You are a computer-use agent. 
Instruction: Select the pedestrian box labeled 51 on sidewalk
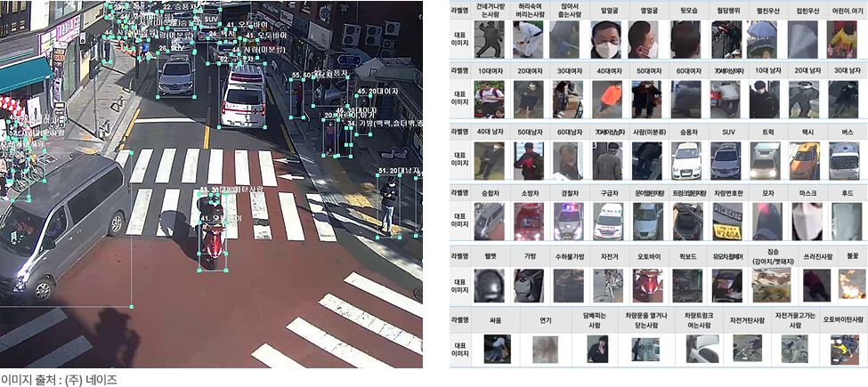(x=389, y=201)
